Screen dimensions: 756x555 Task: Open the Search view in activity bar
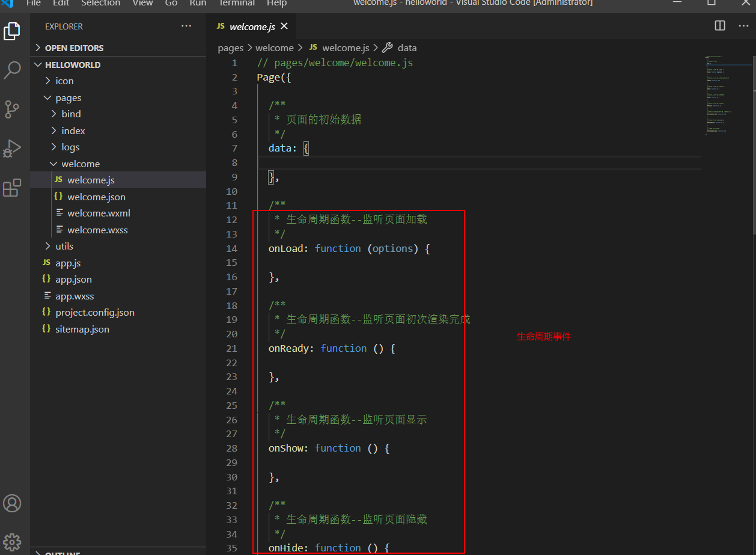(12, 70)
